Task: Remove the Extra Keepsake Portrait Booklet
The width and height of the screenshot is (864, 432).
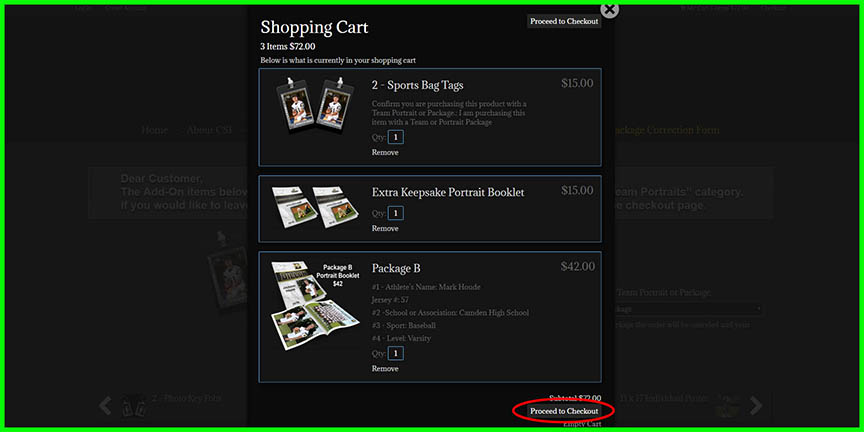Action: click(x=385, y=228)
